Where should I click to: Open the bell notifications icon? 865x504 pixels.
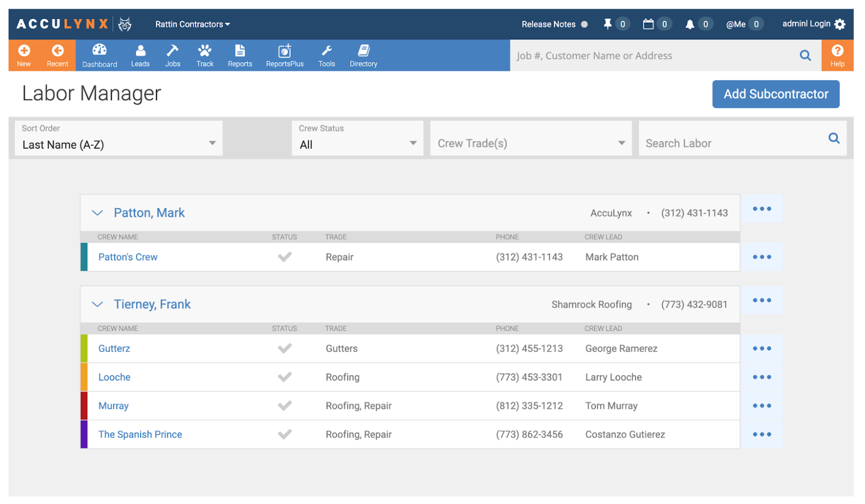tap(690, 24)
